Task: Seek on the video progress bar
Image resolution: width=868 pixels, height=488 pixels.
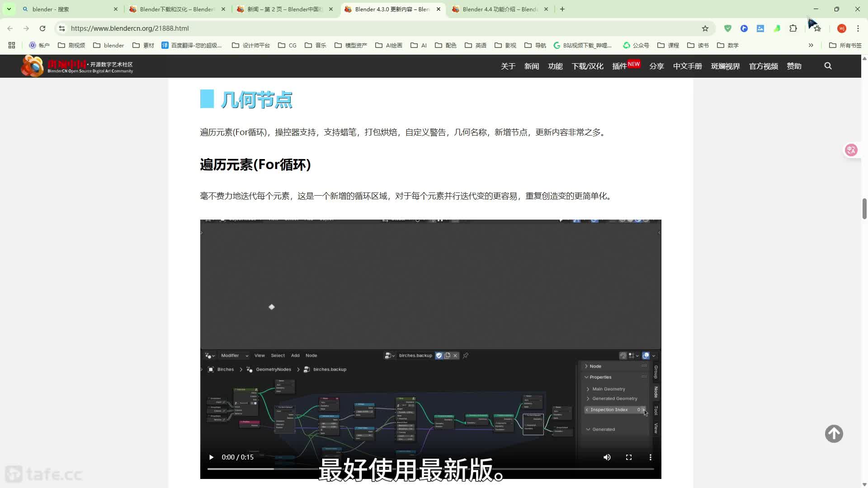Action: coord(430,469)
